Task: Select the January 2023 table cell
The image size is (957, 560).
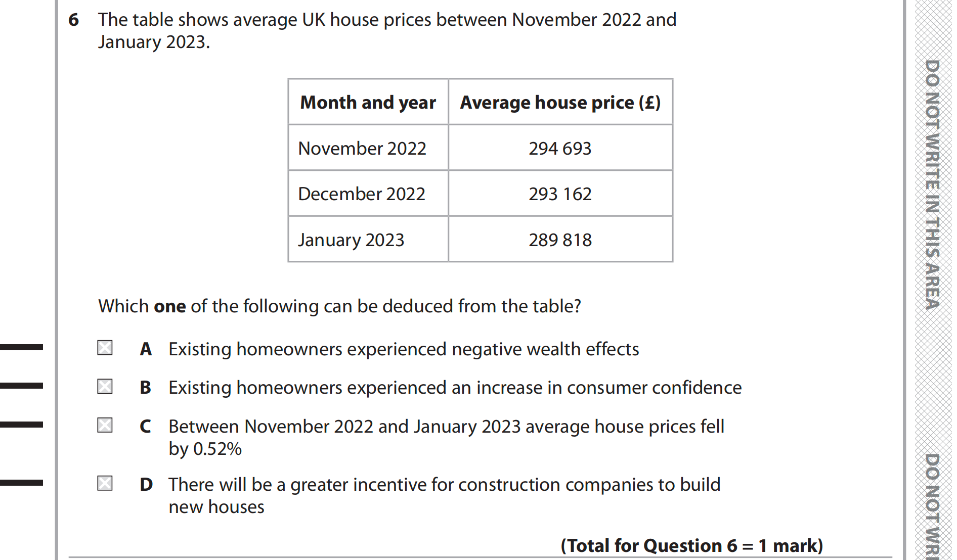Action: pos(351,240)
